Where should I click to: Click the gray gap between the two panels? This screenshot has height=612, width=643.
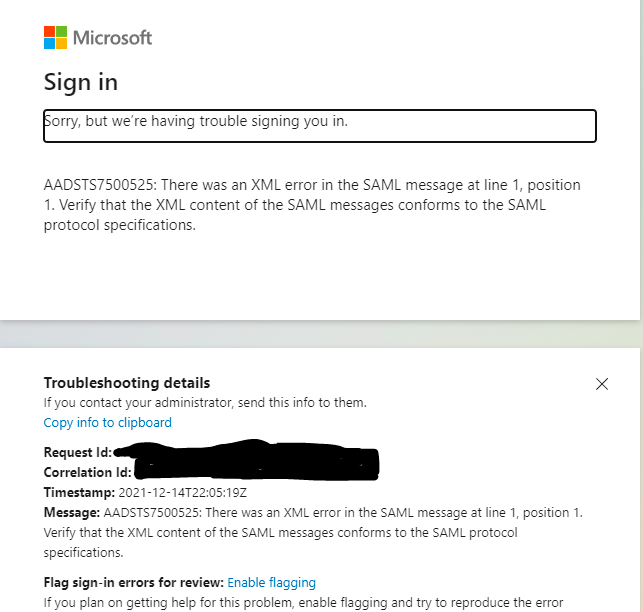(320, 334)
